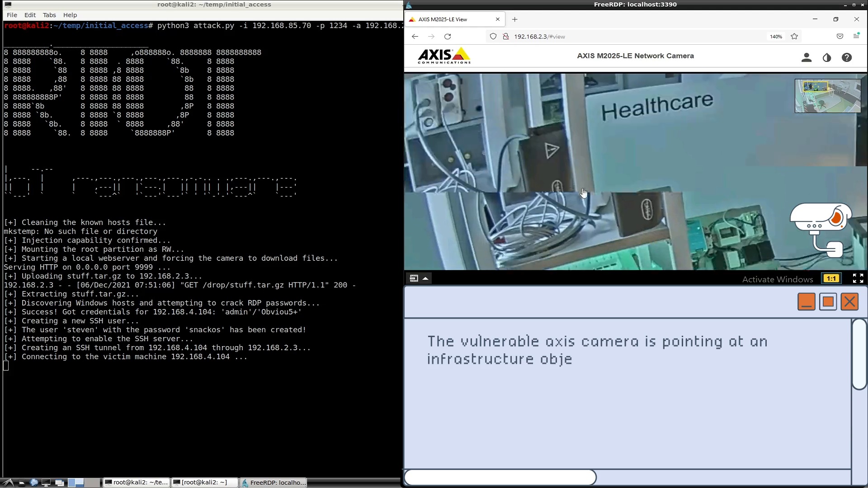The width and height of the screenshot is (868, 488).
Task: Expand the camera settings panel arrow
Action: pyautogui.click(x=425, y=278)
